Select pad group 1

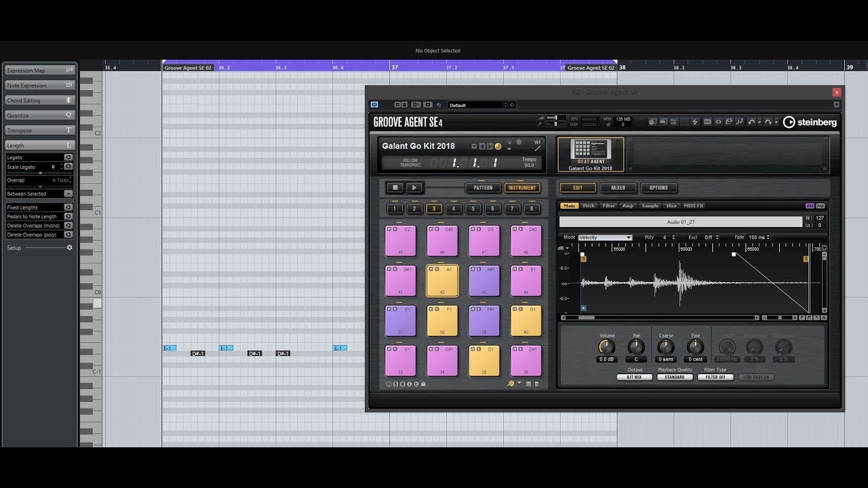[395, 209]
